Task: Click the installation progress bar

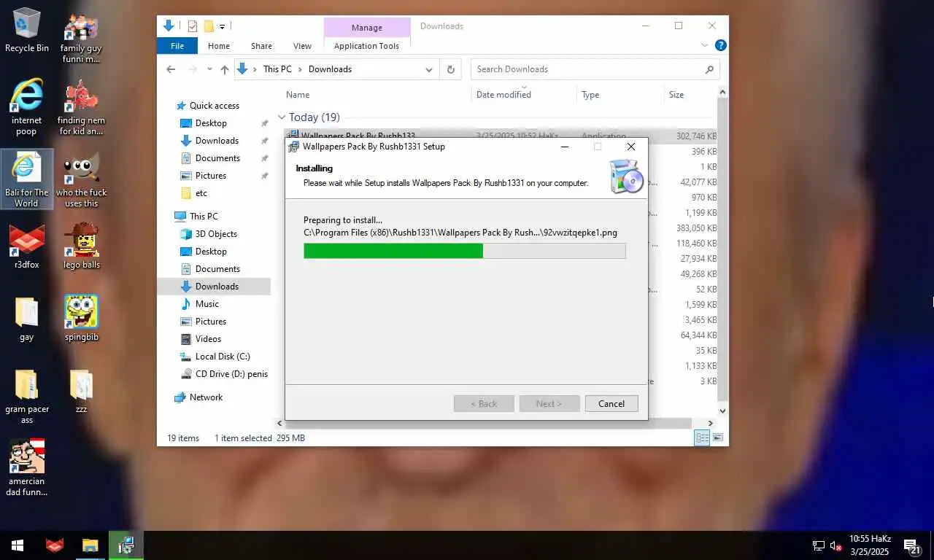Action: pyautogui.click(x=465, y=251)
